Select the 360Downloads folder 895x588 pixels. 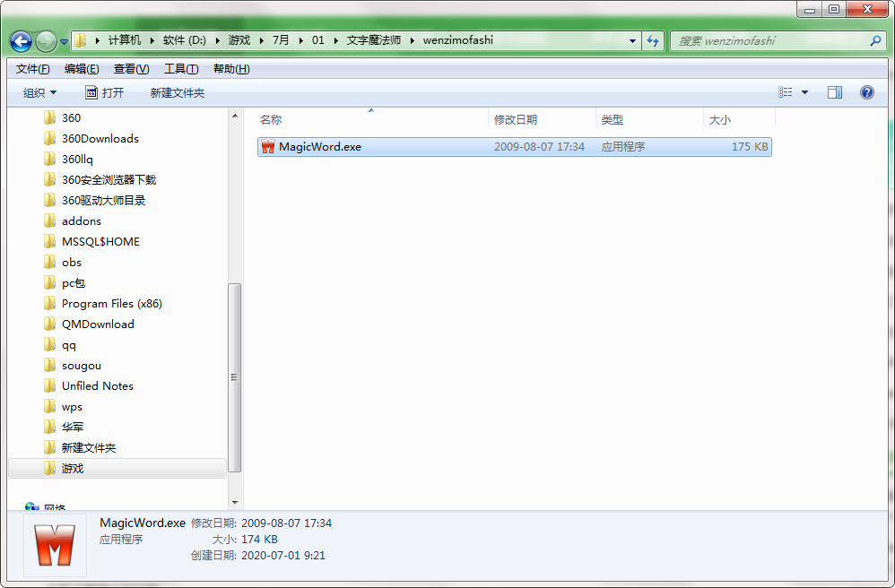point(100,139)
